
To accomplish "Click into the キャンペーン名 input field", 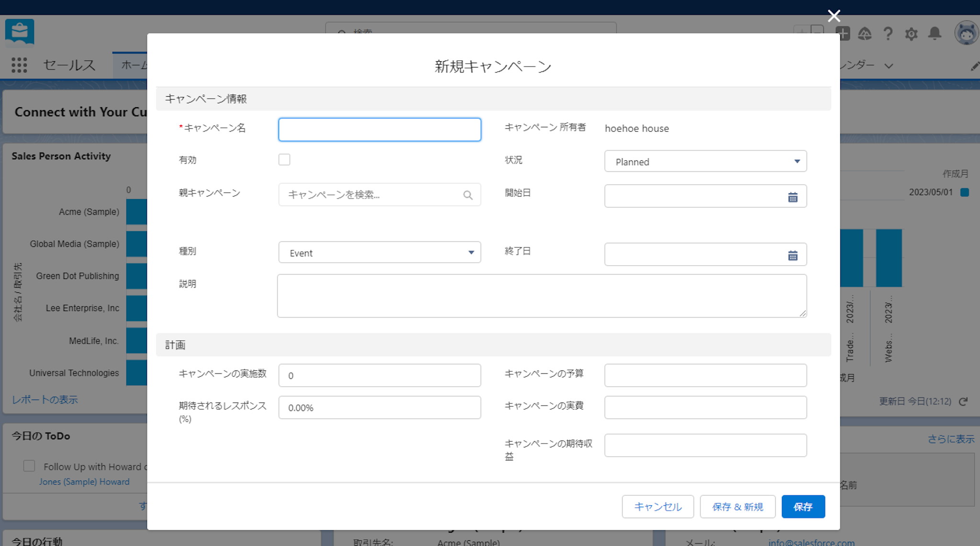I will click(379, 130).
